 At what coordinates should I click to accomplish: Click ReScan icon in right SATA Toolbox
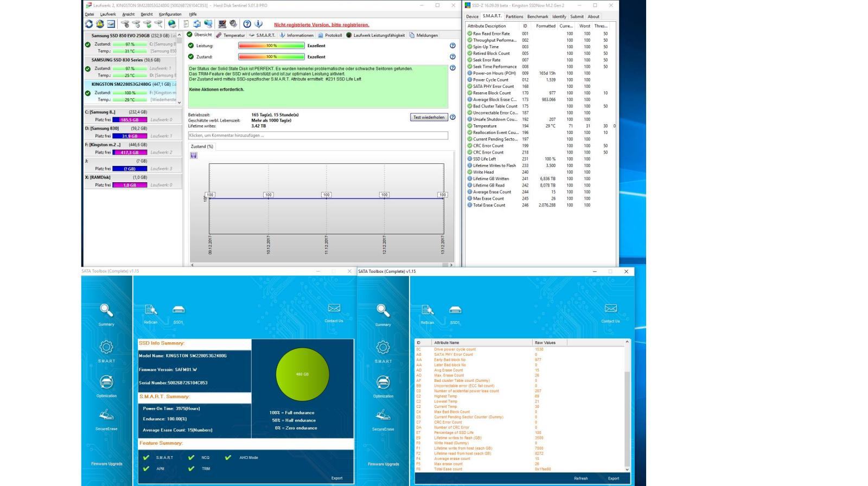pos(427,314)
